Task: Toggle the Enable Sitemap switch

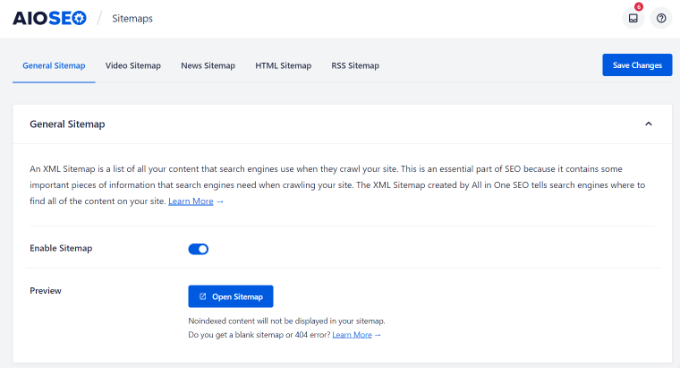Action: click(x=198, y=249)
